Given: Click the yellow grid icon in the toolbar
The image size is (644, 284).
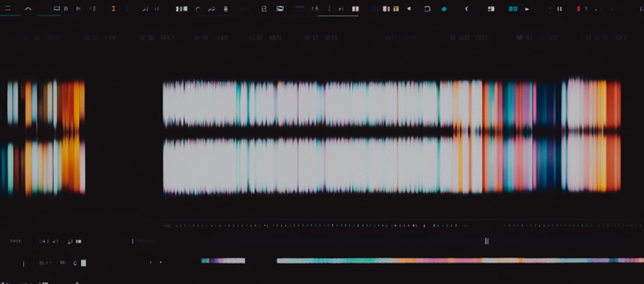Looking at the screenshot, I should click(x=396, y=9).
